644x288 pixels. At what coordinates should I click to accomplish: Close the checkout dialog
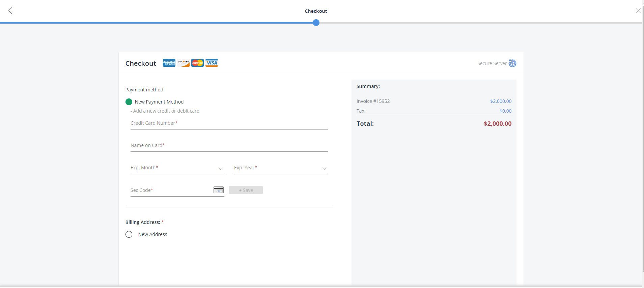pyautogui.click(x=638, y=11)
